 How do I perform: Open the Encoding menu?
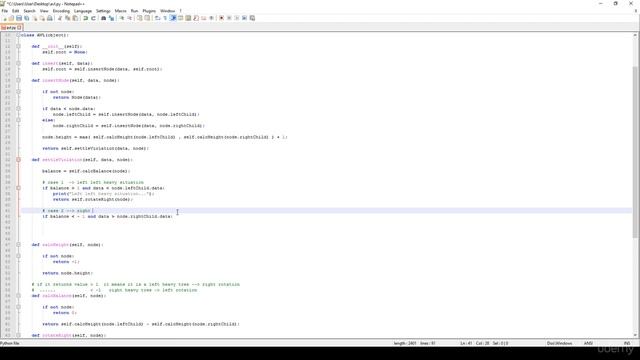point(61,11)
